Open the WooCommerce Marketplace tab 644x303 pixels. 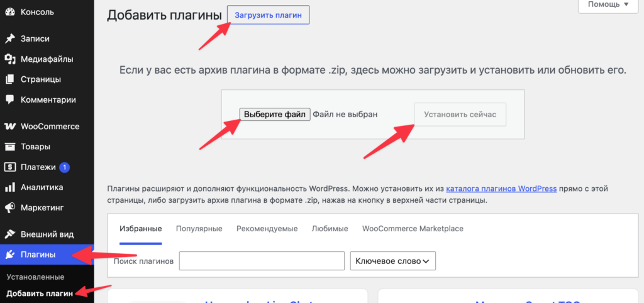click(413, 229)
